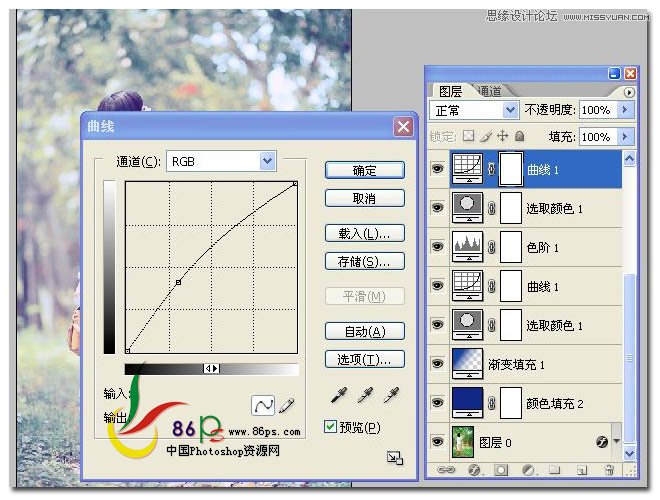Open the Layers panel flyout menu arrow
The height and width of the screenshot is (500, 660).
coord(628,92)
